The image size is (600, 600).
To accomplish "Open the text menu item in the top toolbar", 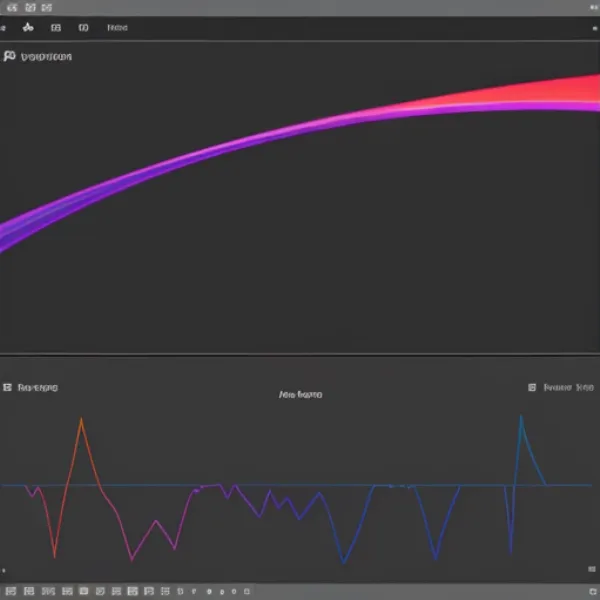I will click(x=117, y=28).
